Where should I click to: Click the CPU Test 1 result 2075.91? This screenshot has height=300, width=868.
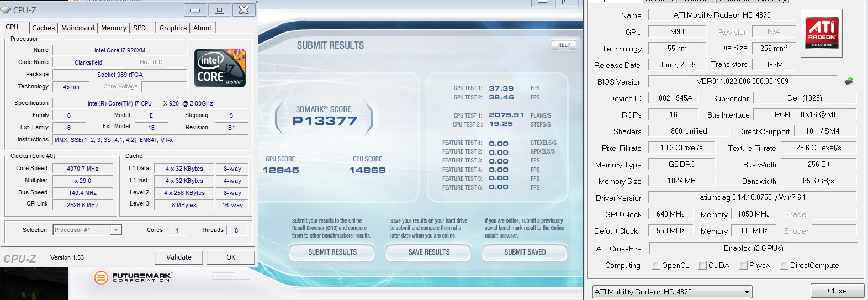point(506,115)
